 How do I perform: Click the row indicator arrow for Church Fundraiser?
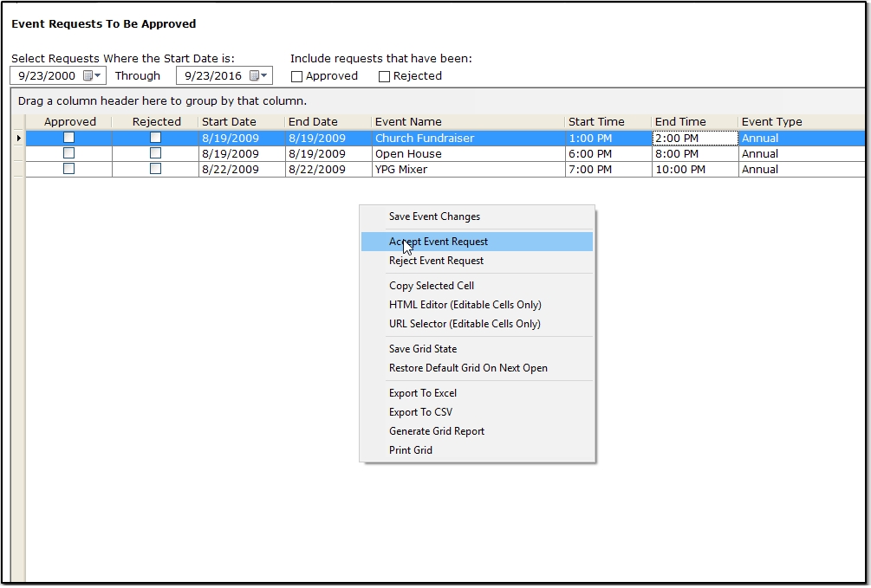(x=18, y=139)
